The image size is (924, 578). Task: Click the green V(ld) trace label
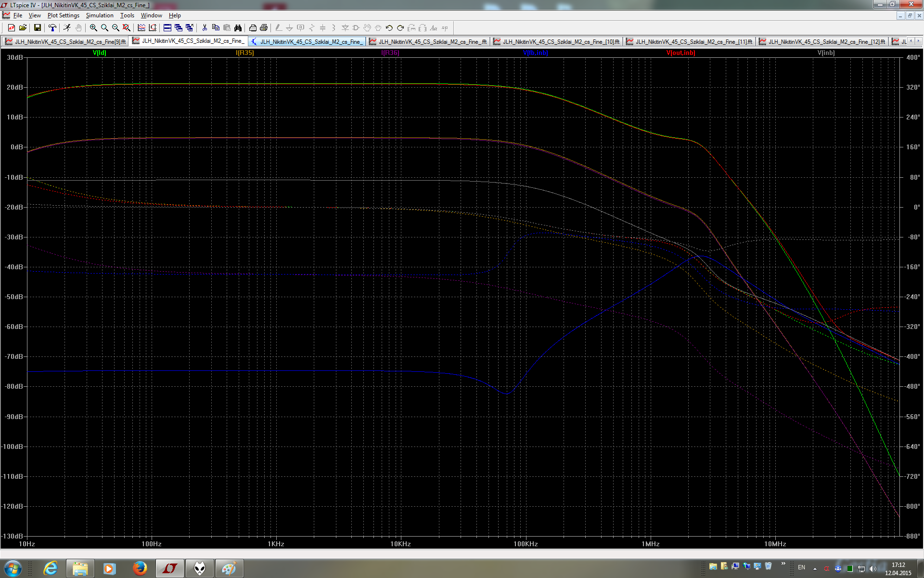100,53
